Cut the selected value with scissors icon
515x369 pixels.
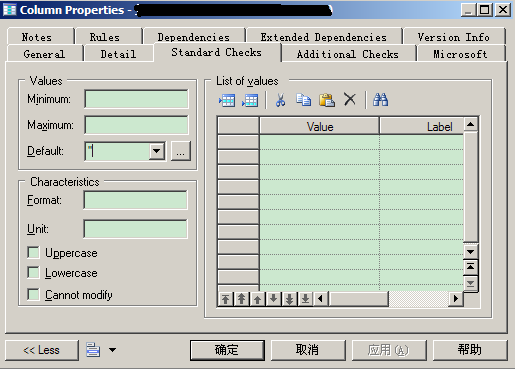coord(280,100)
